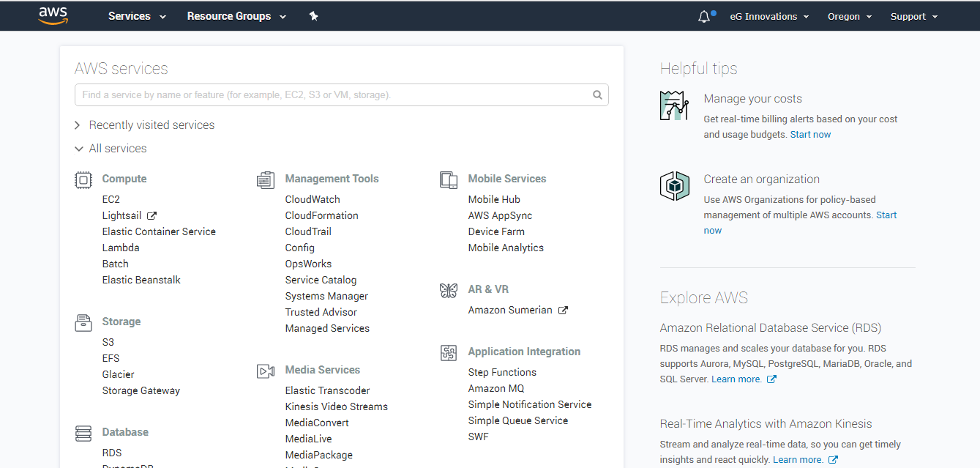The image size is (980, 468).
Task: Open Device Farm
Action: [x=496, y=231]
